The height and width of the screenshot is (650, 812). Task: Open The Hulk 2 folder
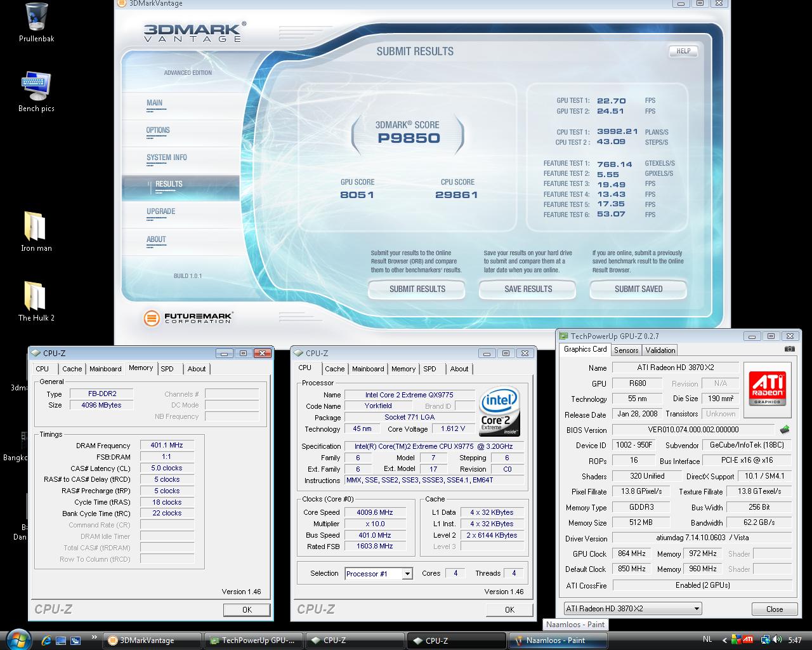click(x=36, y=302)
